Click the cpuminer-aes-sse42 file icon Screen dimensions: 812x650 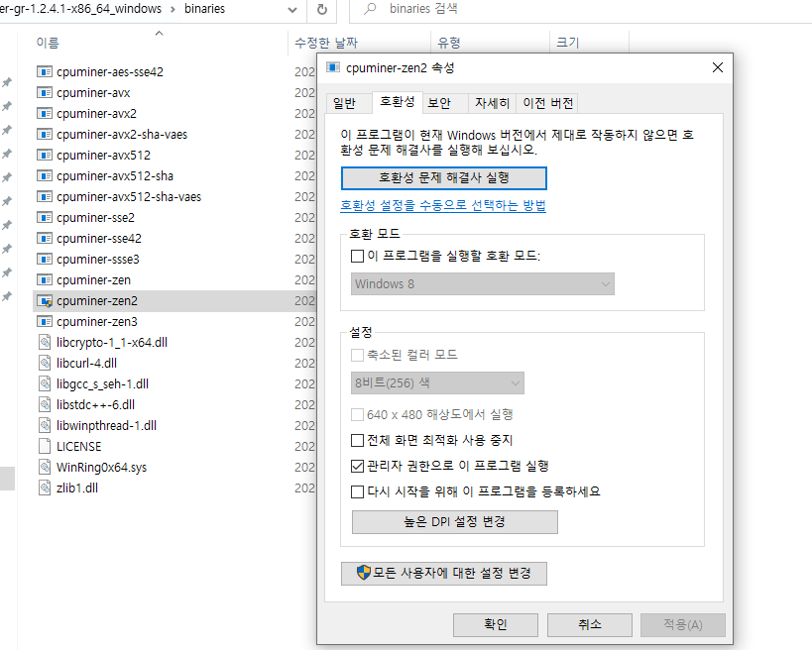(x=45, y=71)
